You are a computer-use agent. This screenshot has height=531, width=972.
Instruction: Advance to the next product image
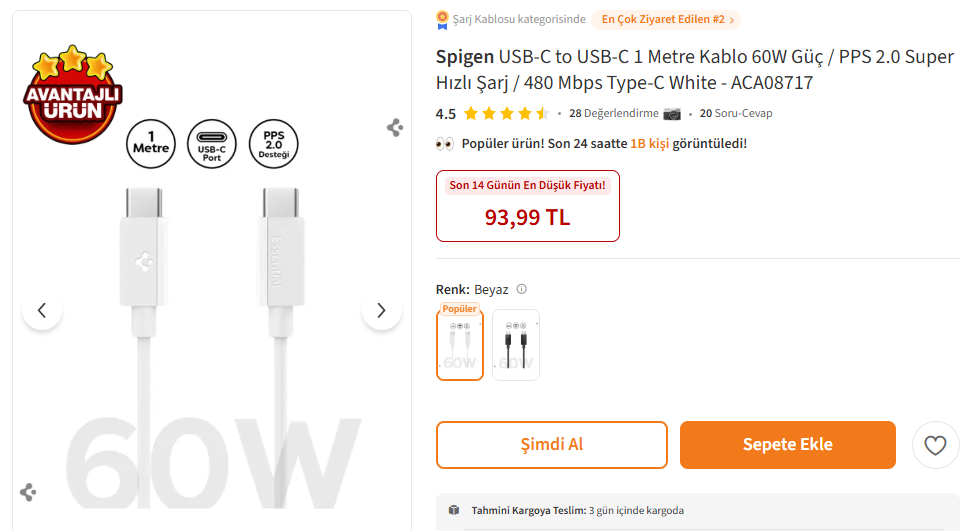click(381, 311)
